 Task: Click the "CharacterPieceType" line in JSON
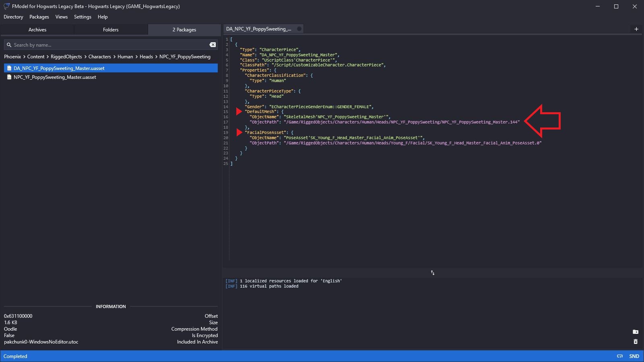click(x=272, y=91)
